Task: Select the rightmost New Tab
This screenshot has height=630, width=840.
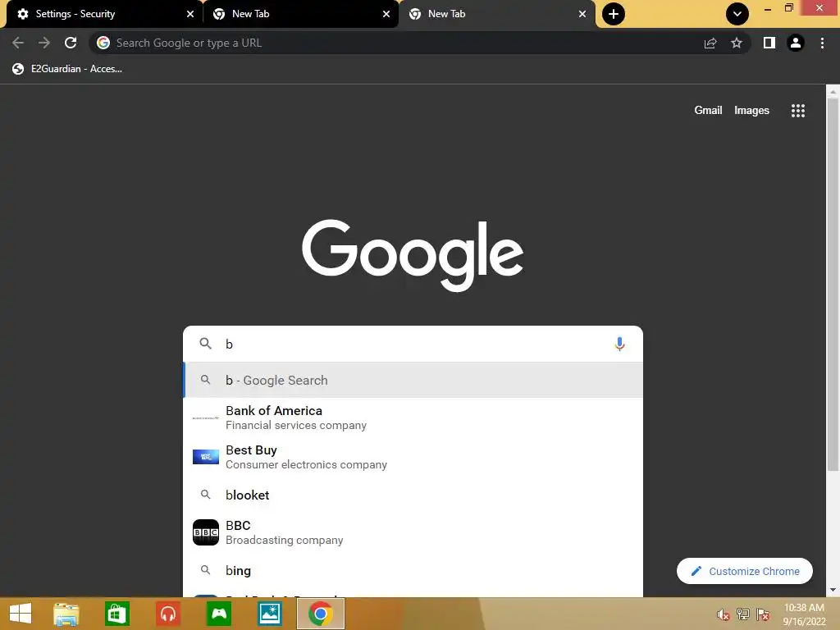Action: [x=497, y=14]
